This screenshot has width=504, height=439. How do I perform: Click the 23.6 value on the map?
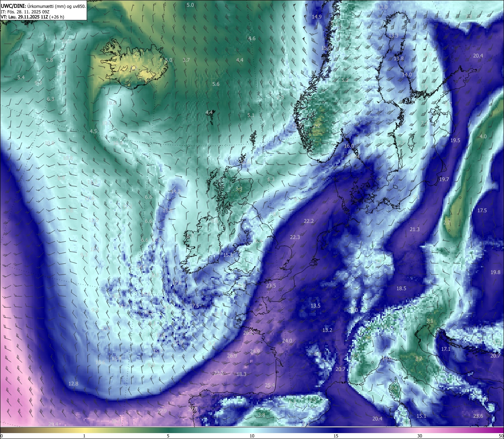478,416
